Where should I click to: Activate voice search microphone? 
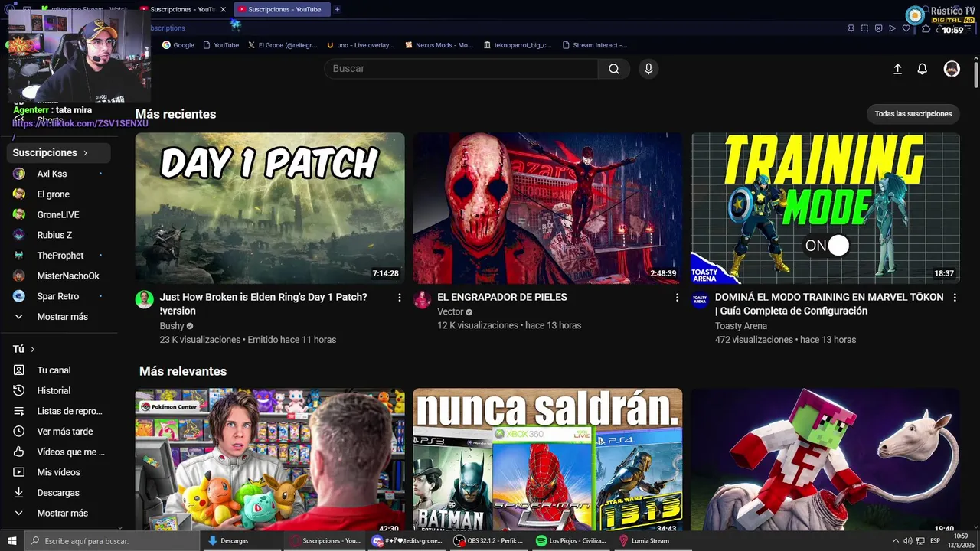648,69
